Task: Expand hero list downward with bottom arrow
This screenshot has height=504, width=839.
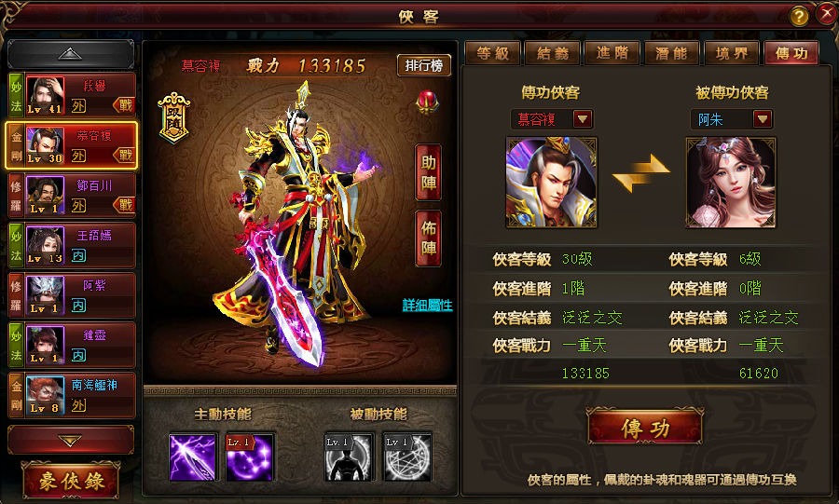Action: [71, 440]
